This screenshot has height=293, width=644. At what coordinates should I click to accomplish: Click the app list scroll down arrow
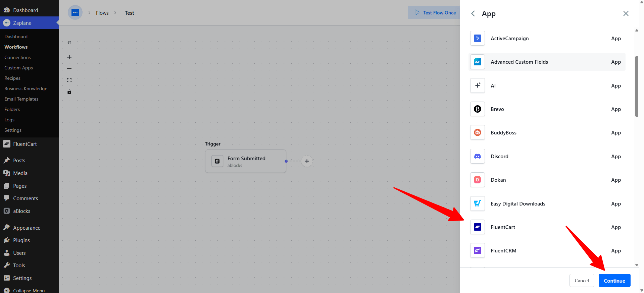click(x=637, y=265)
